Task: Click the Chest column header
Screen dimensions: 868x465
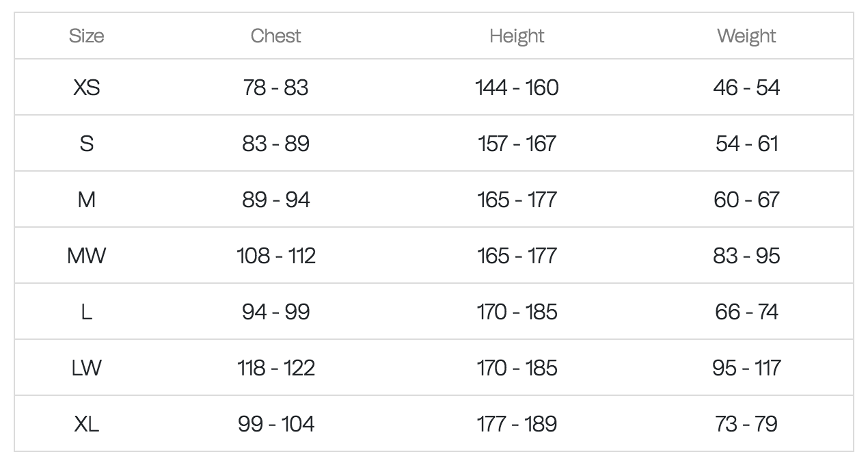Action: coord(275,36)
